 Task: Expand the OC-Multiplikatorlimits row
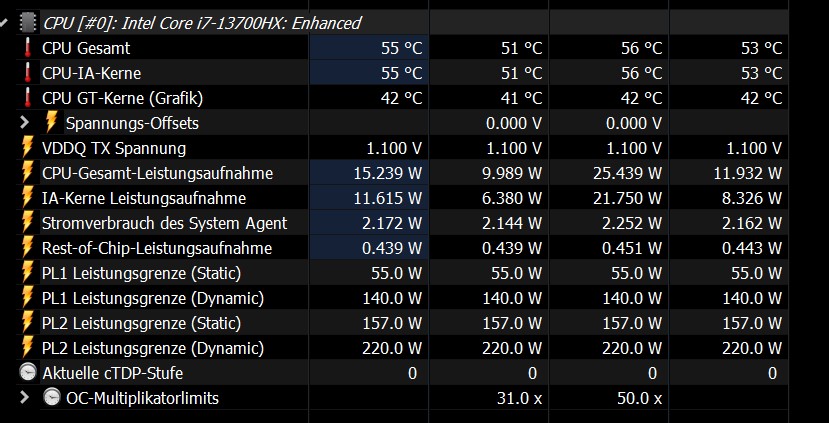tap(24, 397)
